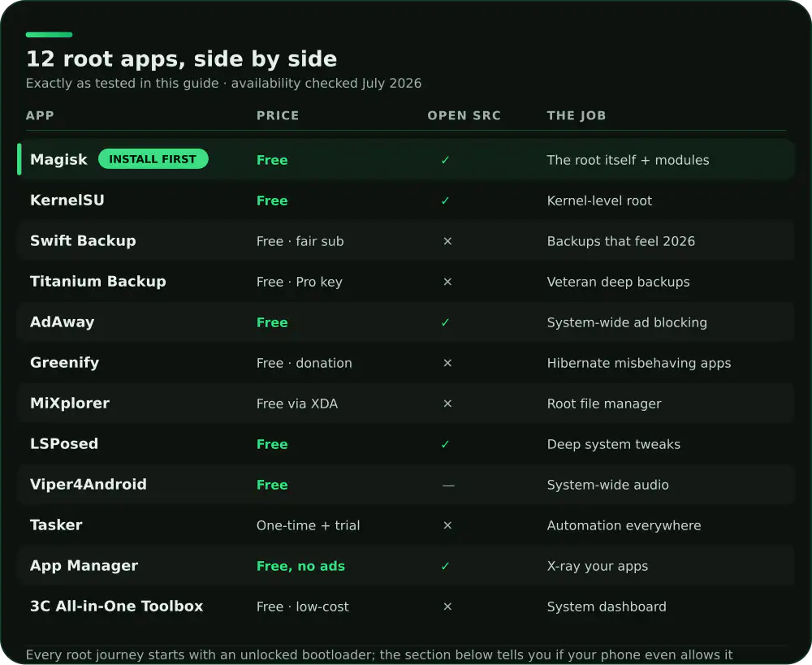Click the 'Veteran deep backups' description
The image size is (812, 665).
click(x=618, y=282)
